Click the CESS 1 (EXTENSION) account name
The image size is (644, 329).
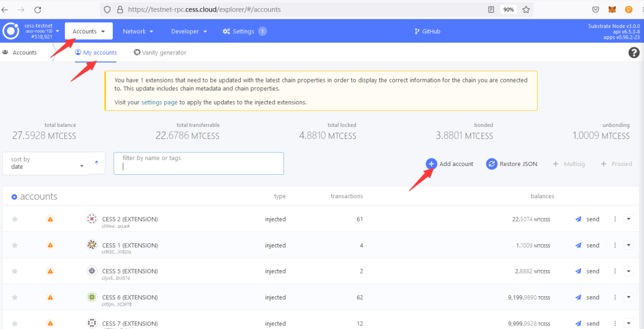point(130,245)
